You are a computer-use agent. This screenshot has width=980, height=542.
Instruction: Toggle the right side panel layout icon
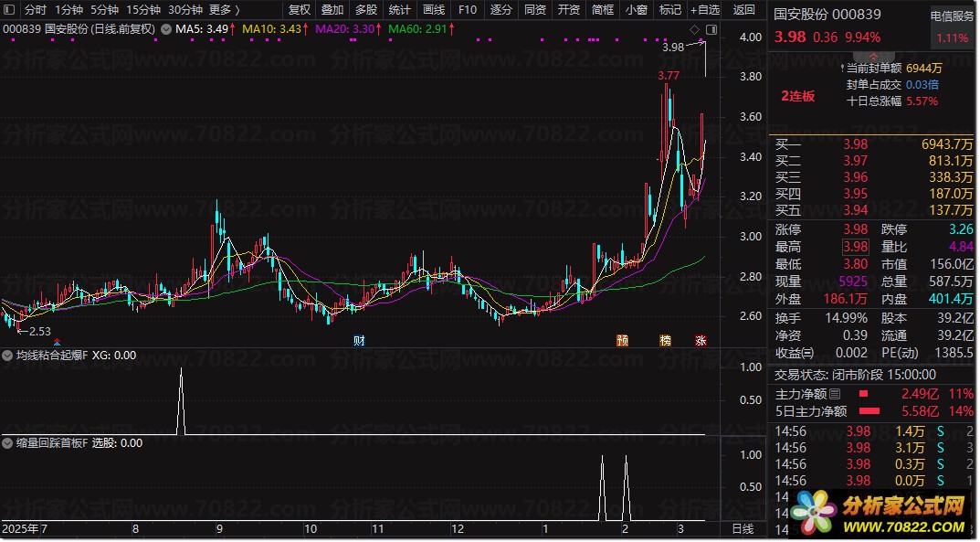point(711,30)
